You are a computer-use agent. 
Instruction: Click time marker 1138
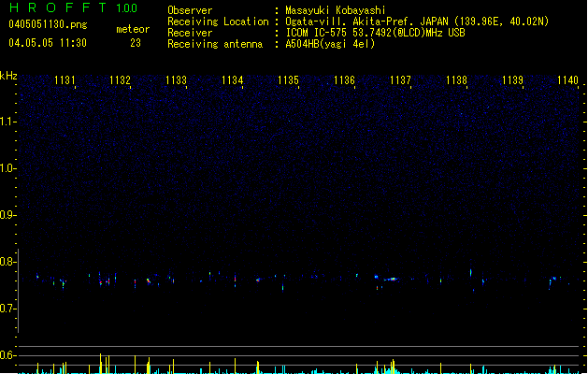pyautogui.click(x=457, y=80)
